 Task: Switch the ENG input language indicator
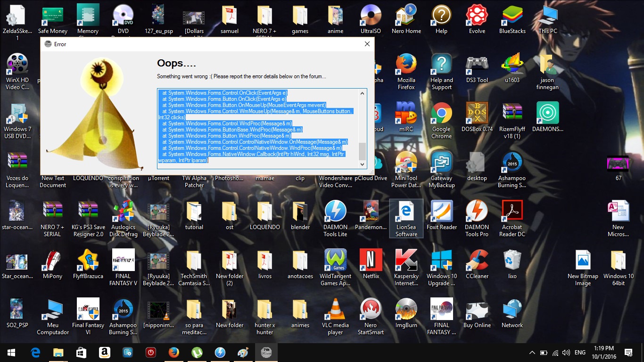point(580,353)
